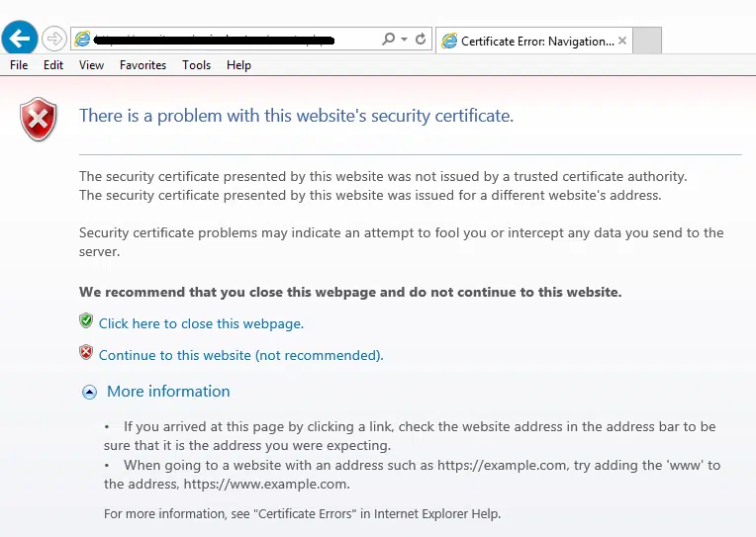Click the red shield icon beside continue link
This screenshot has width=756, height=537.
point(86,353)
